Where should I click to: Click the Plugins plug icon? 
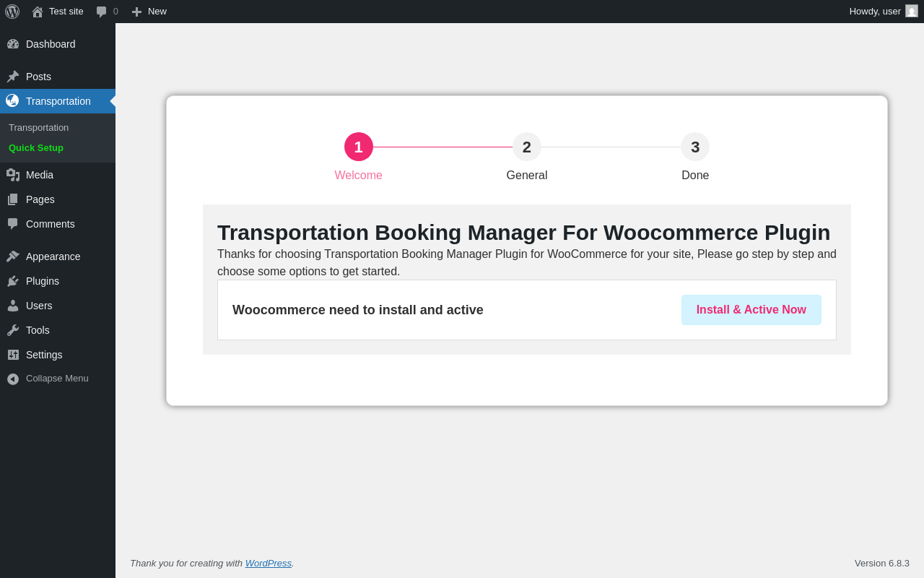13,281
